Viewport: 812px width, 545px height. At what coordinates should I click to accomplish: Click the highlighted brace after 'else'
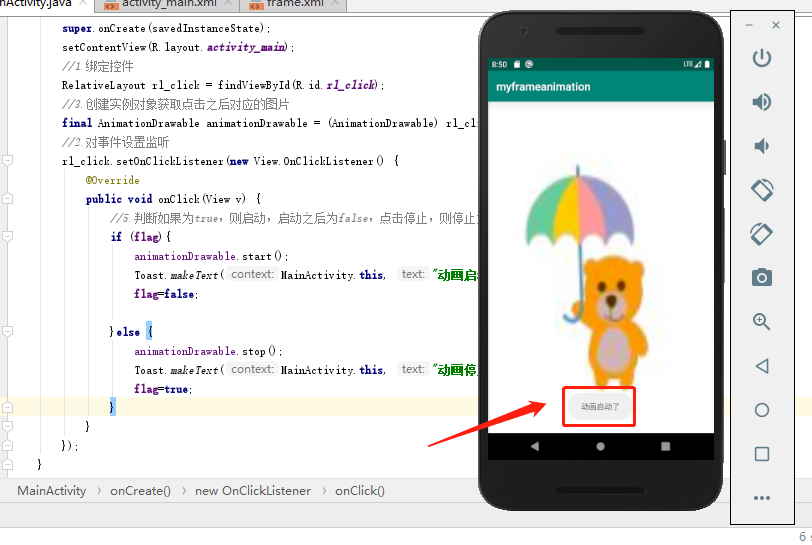tap(150, 332)
